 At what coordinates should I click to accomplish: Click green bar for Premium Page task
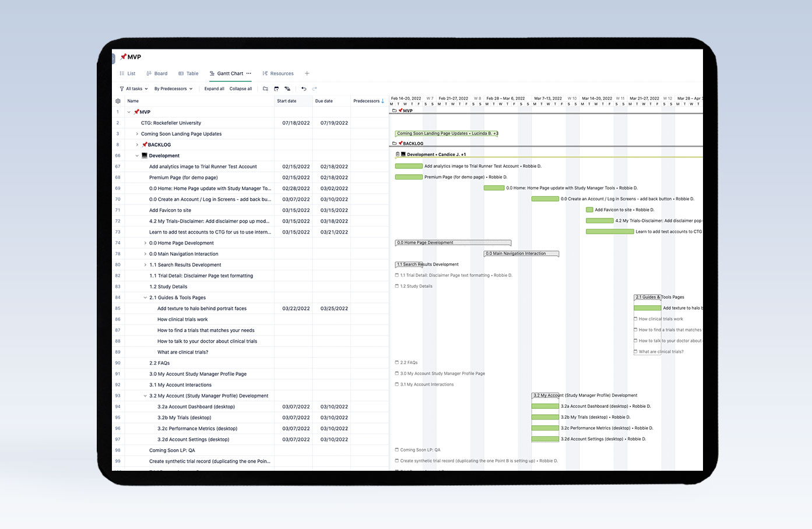pyautogui.click(x=409, y=177)
